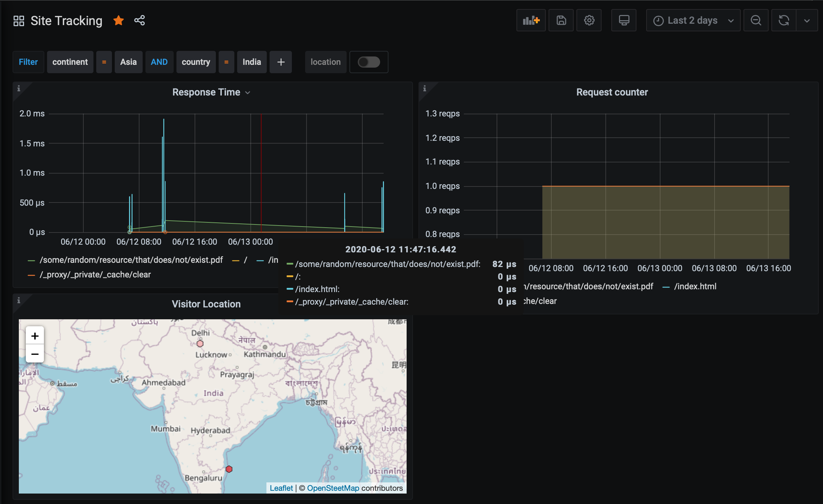Viewport: 823px width, 504px height.
Task: Select the India filter value
Action: click(x=251, y=62)
